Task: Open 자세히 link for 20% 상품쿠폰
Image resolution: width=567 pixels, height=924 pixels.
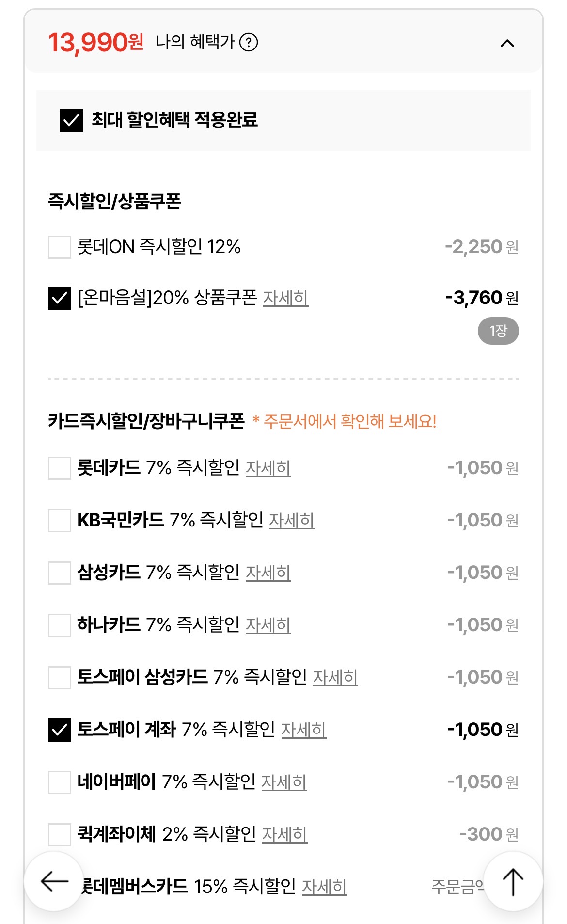Action: pyautogui.click(x=285, y=298)
